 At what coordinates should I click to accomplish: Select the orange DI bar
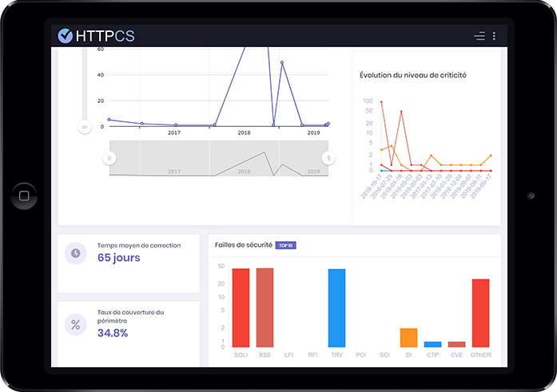[x=408, y=338]
